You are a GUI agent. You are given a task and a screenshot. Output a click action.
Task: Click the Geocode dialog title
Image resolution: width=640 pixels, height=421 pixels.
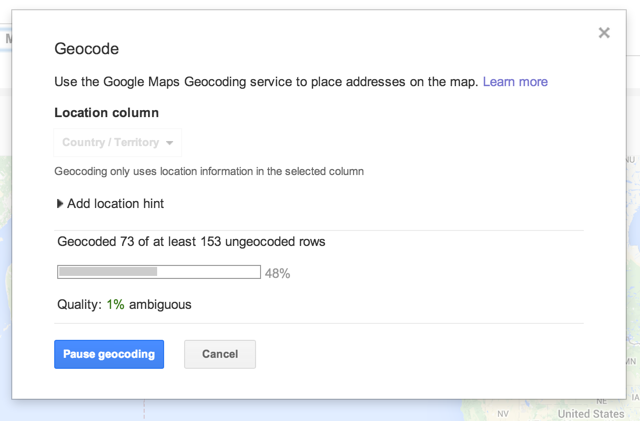[87, 49]
